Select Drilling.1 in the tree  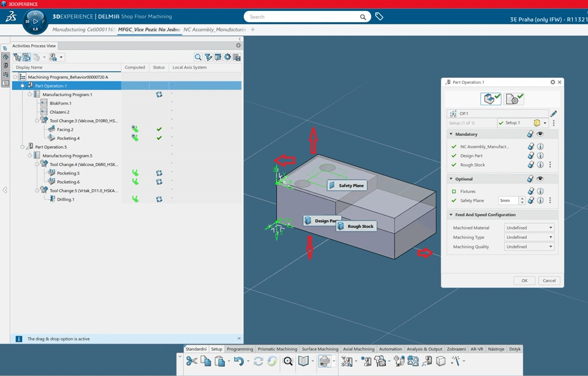tap(66, 200)
